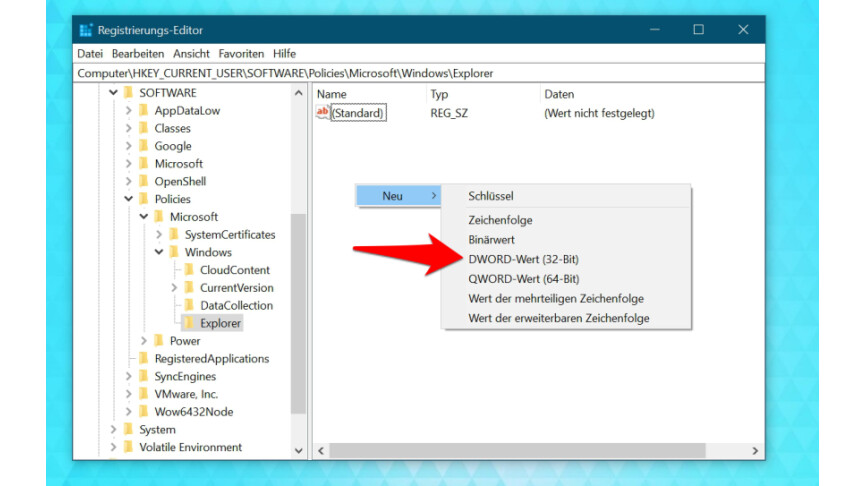Expand the Classes tree node

128,128
